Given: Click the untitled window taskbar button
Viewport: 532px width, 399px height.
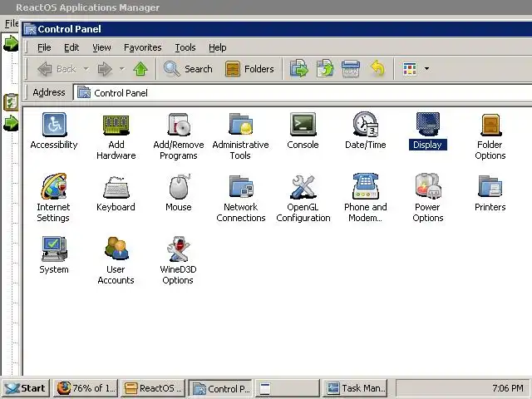Looking at the screenshot, I should [288, 388].
